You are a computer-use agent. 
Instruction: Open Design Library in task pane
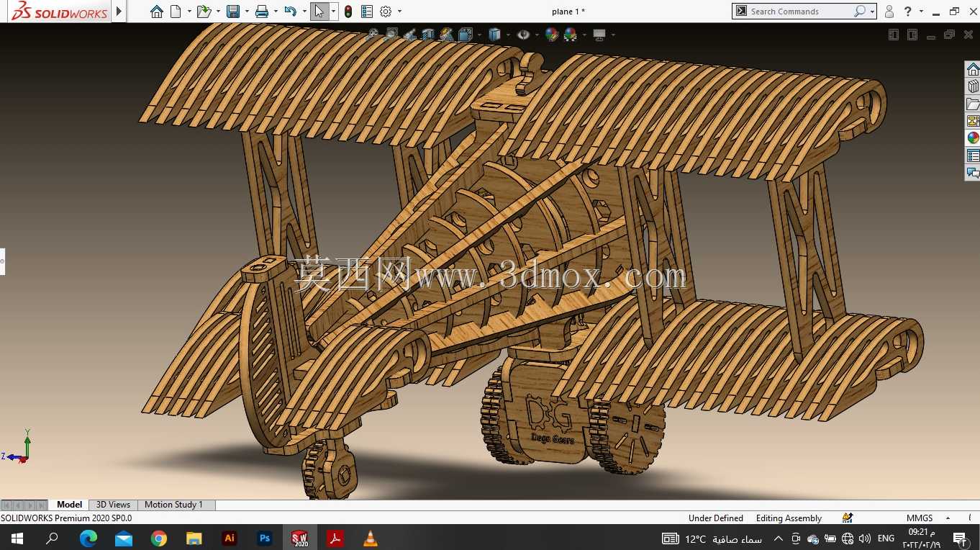pyautogui.click(x=973, y=86)
